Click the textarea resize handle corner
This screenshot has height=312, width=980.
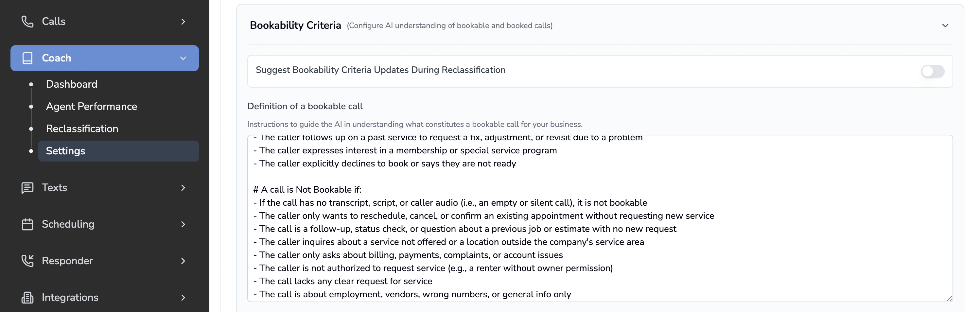point(949,298)
